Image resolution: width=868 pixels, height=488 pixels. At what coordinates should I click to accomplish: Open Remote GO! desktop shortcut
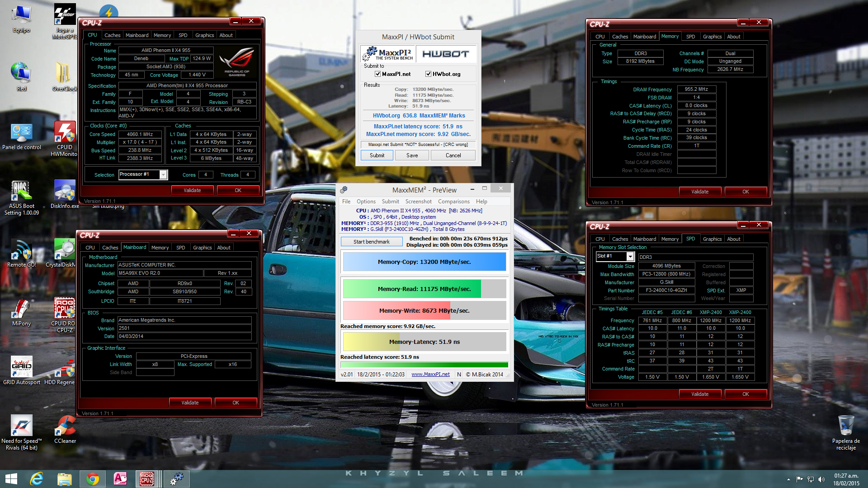(21, 253)
